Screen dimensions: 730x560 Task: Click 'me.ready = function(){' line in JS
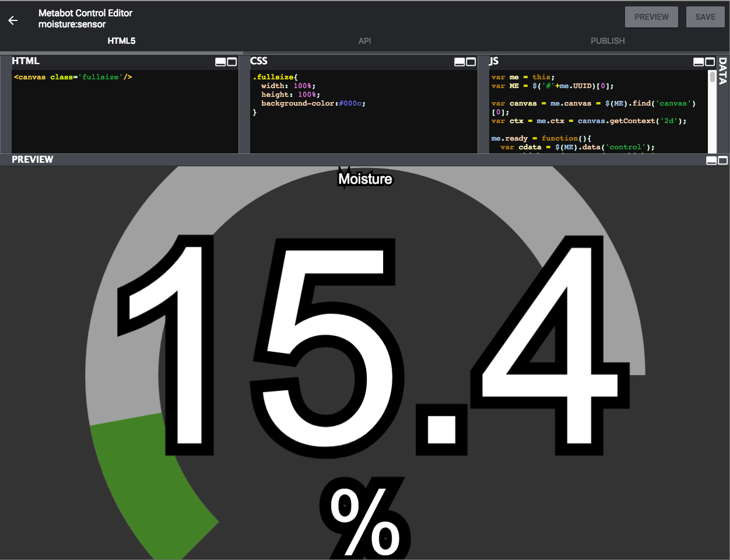click(541, 138)
